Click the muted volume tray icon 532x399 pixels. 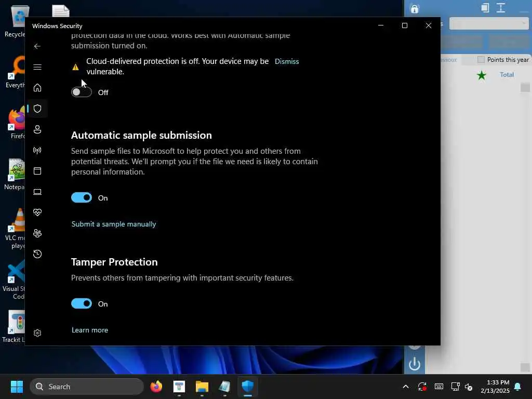point(469,387)
